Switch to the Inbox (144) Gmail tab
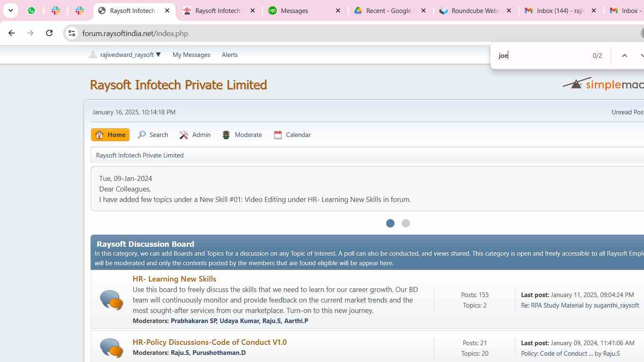 coord(554,10)
